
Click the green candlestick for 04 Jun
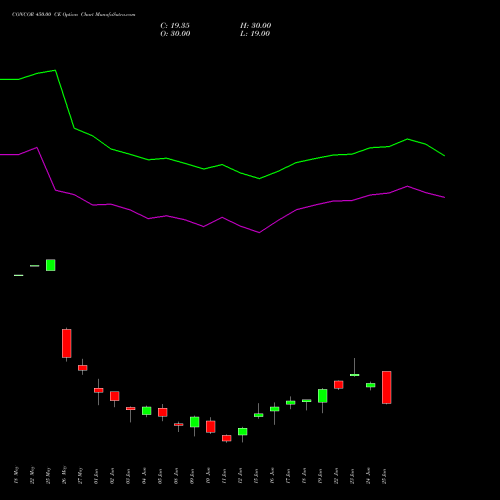point(147,411)
